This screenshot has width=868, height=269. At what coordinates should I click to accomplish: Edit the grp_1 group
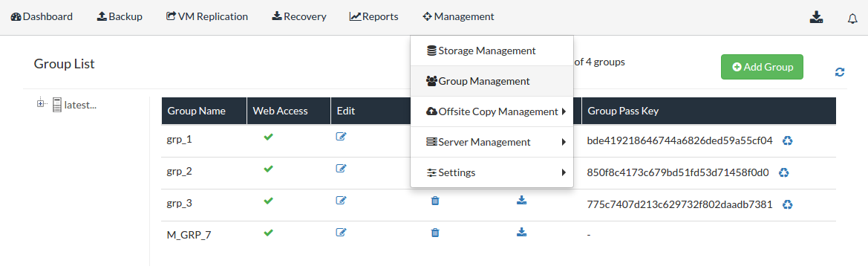341,136
